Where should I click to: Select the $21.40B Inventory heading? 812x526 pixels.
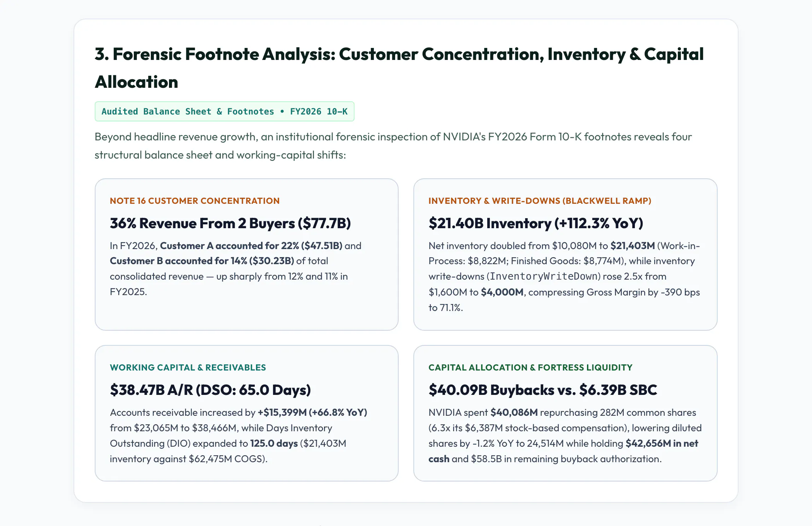(x=536, y=223)
